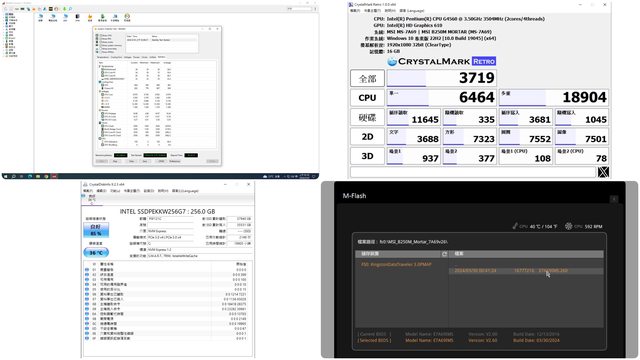Switch to the Statistics tab in stability test
640x360 pixels.
coord(161,57)
